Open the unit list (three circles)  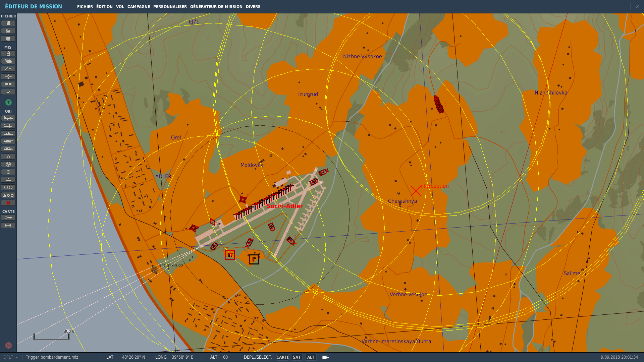point(8,187)
